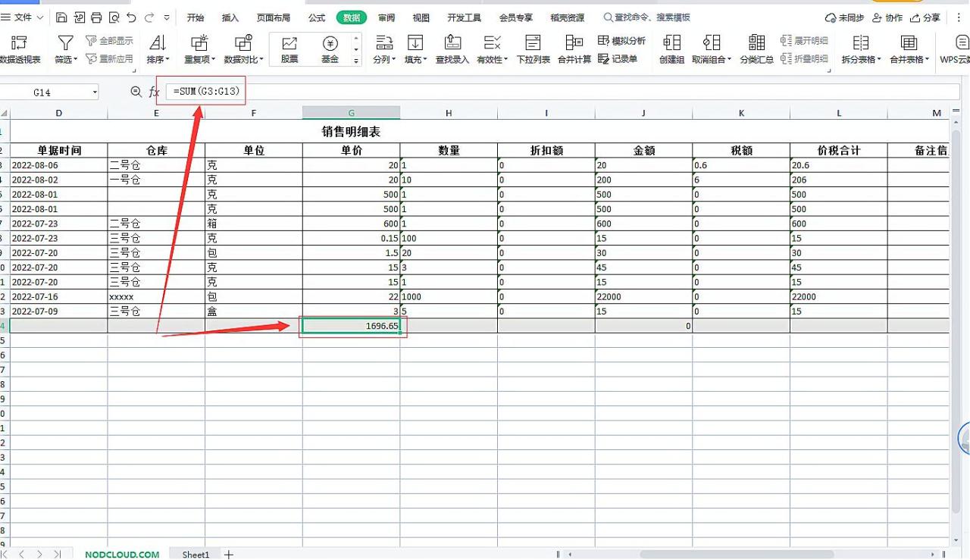The image size is (970, 560).
Task: Select the cell containing xxxxx
Action: point(156,297)
